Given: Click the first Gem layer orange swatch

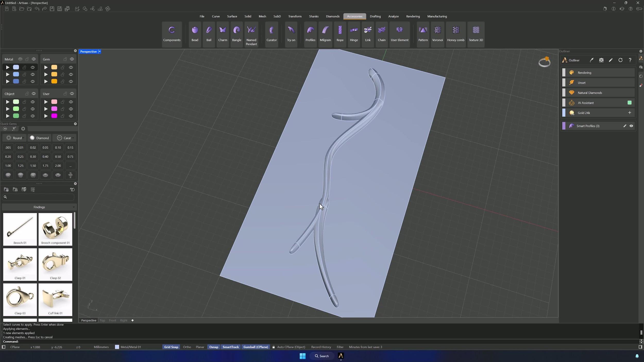Looking at the screenshot, I should [x=54, y=67].
